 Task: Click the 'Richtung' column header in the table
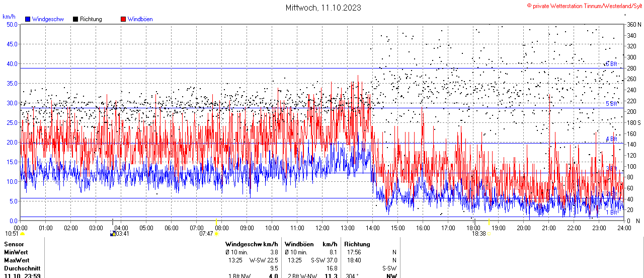pyautogui.click(x=357, y=244)
